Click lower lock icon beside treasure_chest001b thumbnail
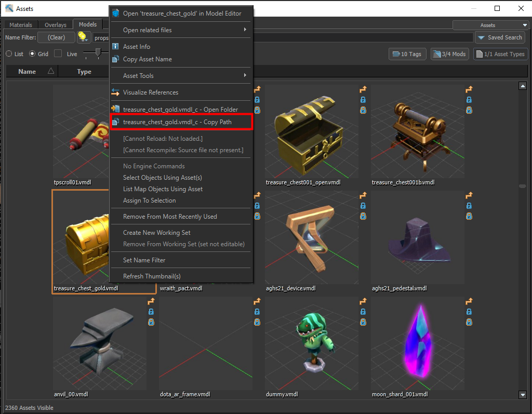The width and height of the screenshot is (532, 414). coord(469,110)
